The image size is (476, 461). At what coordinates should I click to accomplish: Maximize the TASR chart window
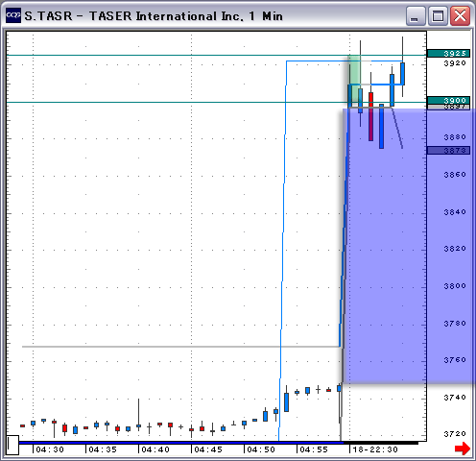tap(438, 15)
